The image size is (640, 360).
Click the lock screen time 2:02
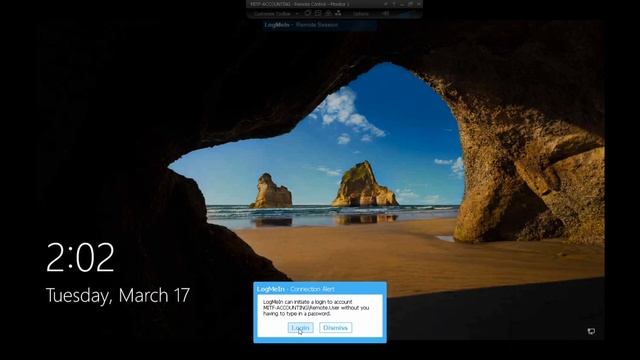pyautogui.click(x=80, y=258)
